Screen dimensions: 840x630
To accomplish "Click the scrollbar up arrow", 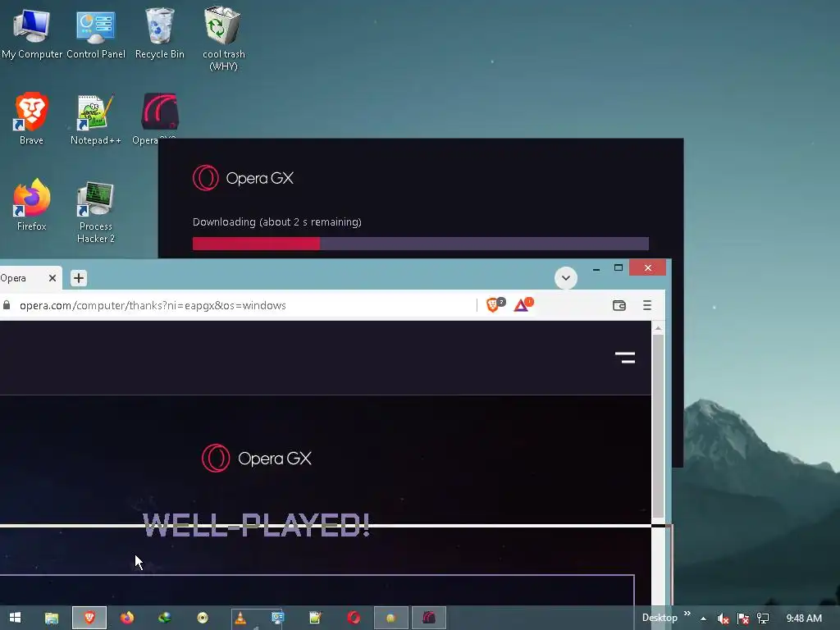I will (x=658, y=327).
